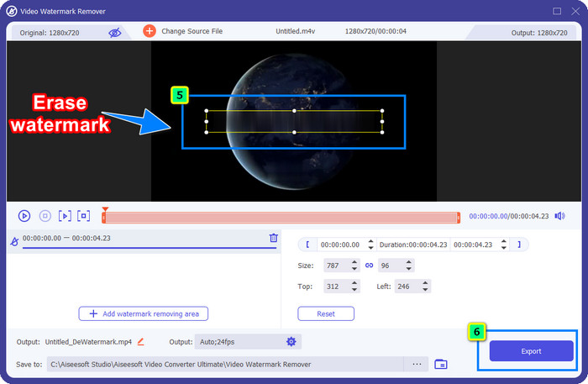Image resolution: width=588 pixels, height=384 pixels.
Task: Click the Export button
Action: tap(531, 351)
